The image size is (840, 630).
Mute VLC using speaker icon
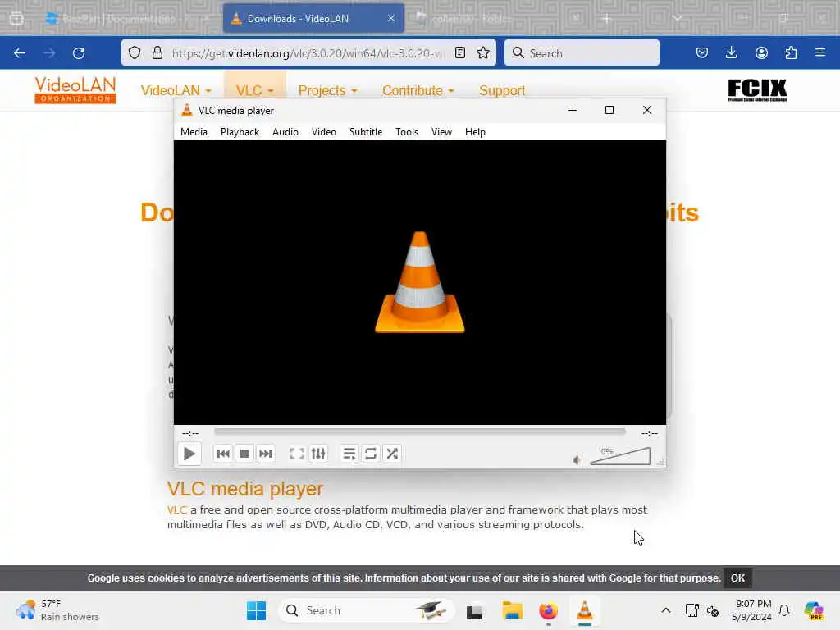577,459
